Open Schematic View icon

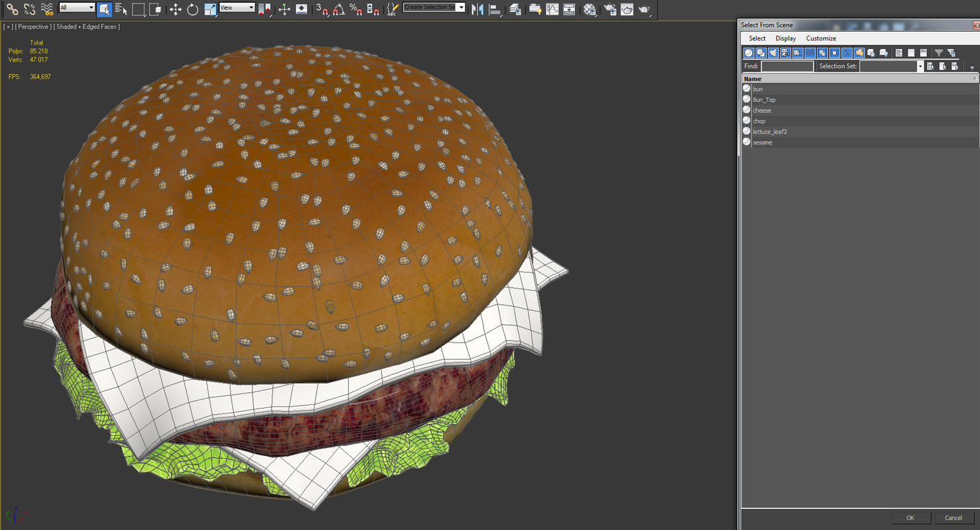click(x=569, y=9)
